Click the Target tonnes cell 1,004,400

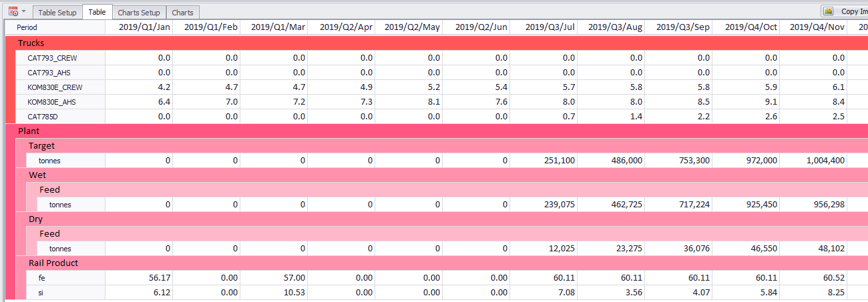[x=813, y=160]
